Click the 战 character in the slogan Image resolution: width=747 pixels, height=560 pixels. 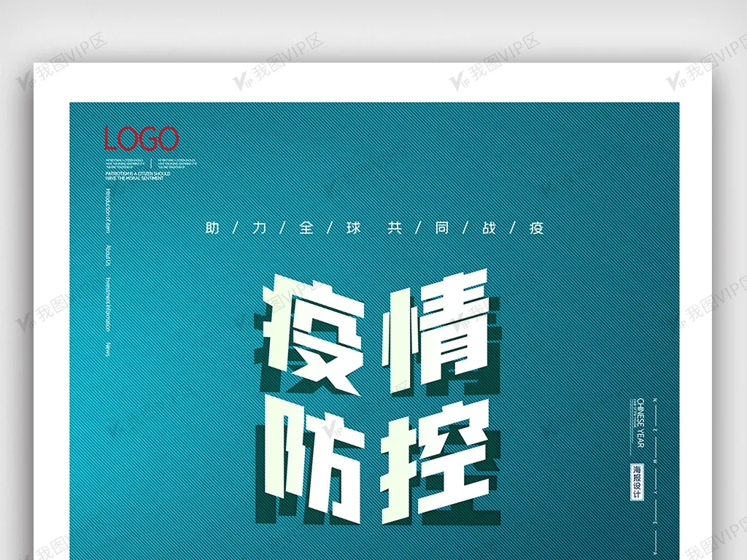tap(489, 228)
